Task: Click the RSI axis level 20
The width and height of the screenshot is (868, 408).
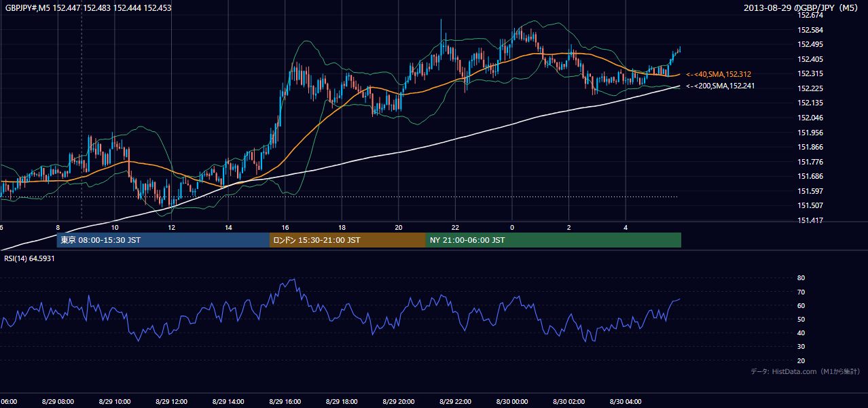Action: pos(801,360)
